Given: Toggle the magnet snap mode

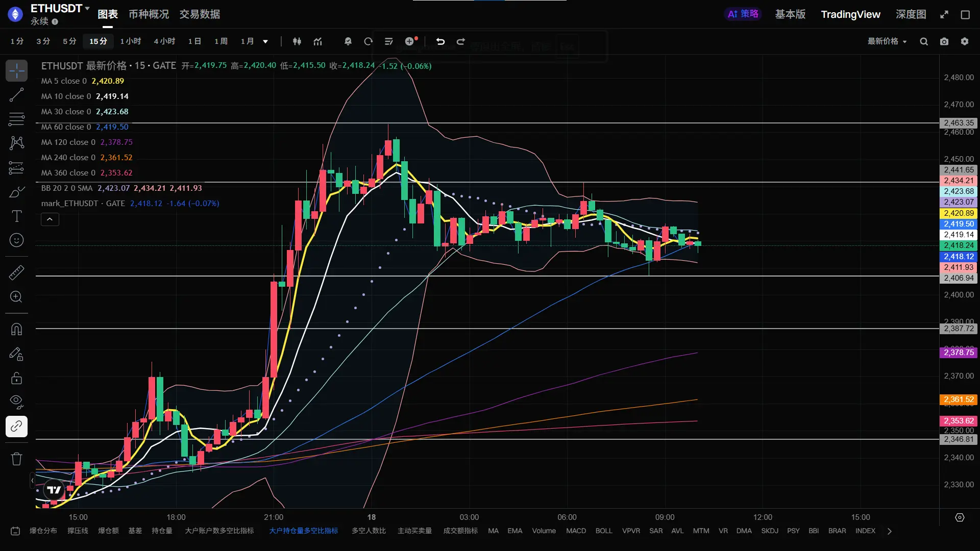Looking at the screenshot, I should pyautogui.click(x=16, y=329).
